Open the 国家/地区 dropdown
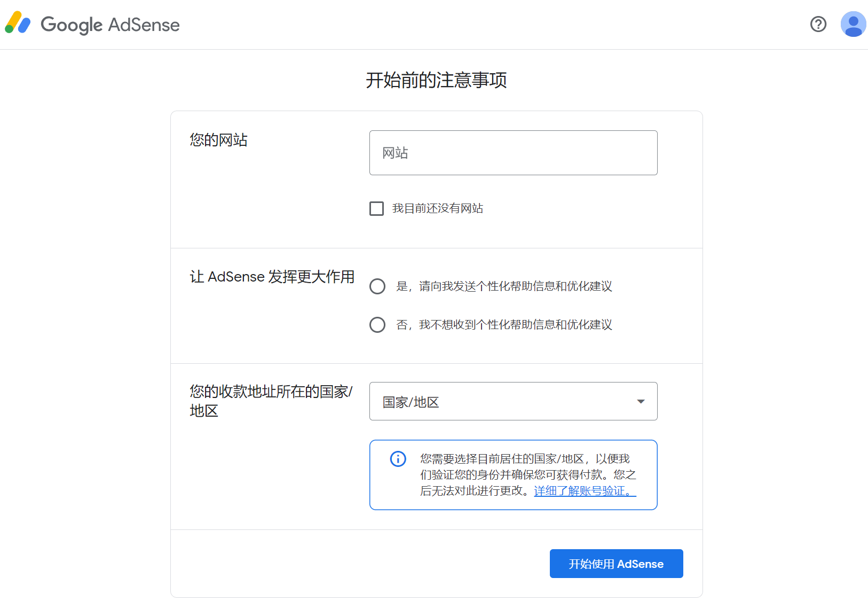The height and width of the screenshot is (601, 868). pos(513,401)
